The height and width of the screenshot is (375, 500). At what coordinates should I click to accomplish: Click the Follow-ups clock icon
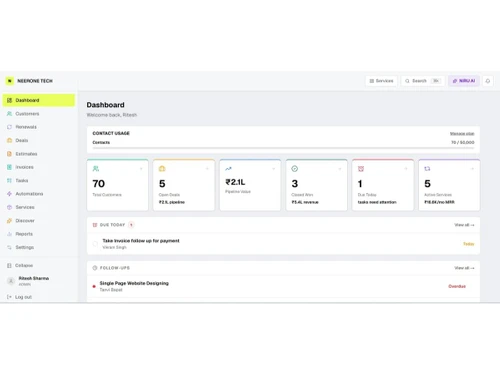tap(95, 268)
